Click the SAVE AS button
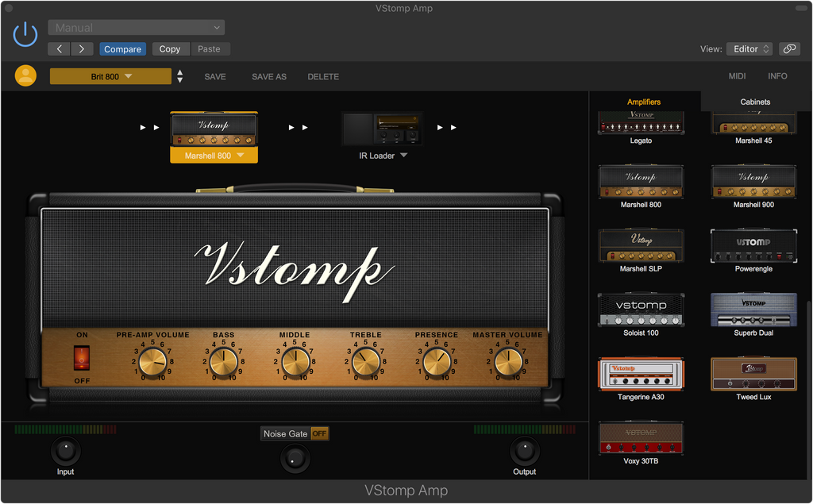This screenshot has height=504, width=813. (x=268, y=76)
